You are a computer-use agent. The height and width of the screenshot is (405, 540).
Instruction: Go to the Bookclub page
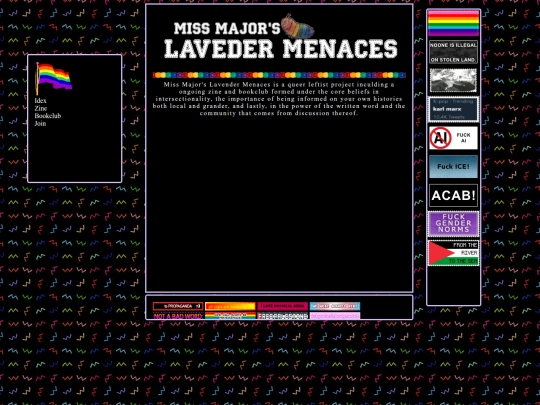(x=48, y=116)
